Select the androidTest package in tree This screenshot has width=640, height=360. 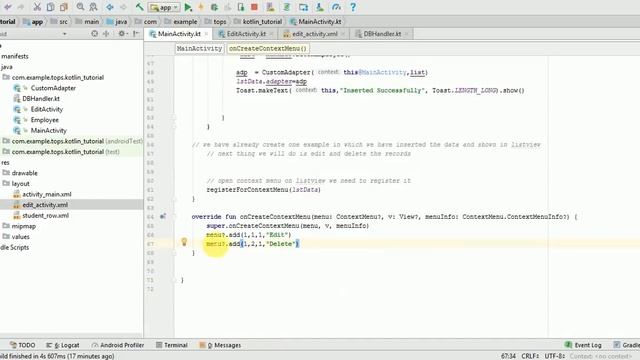click(x=73, y=141)
